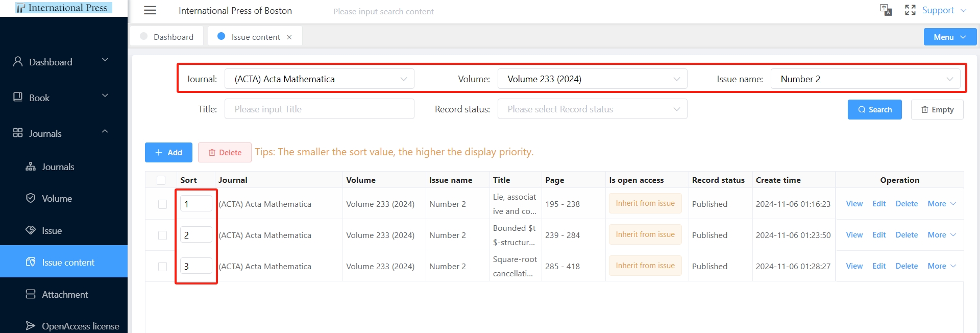View the record created 01:23:50

click(x=854, y=235)
